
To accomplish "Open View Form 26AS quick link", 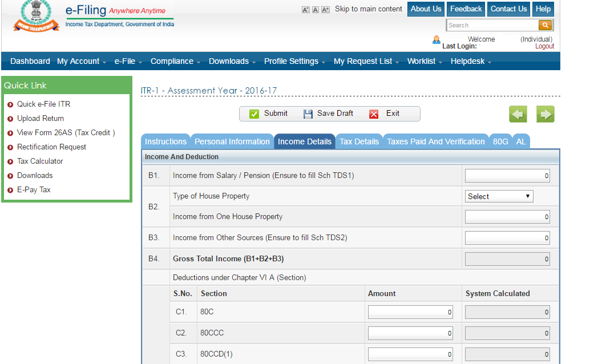I will (x=66, y=132).
